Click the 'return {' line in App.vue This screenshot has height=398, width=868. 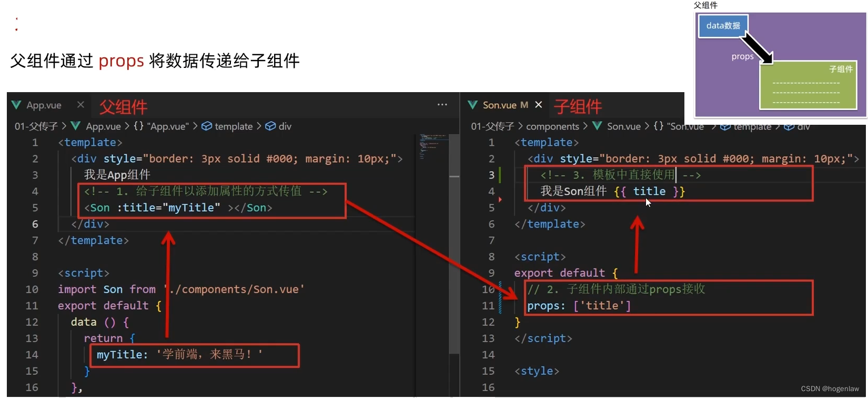(109, 339)
